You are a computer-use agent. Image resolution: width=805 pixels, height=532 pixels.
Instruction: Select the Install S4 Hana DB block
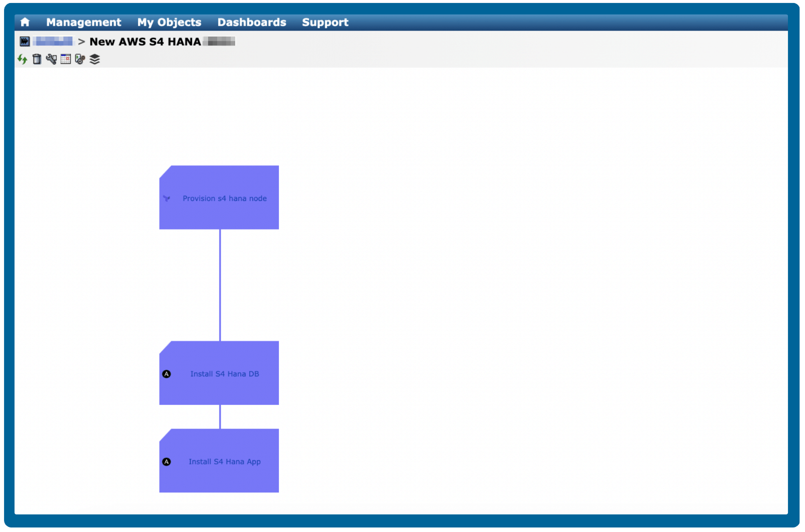point(219,373)
